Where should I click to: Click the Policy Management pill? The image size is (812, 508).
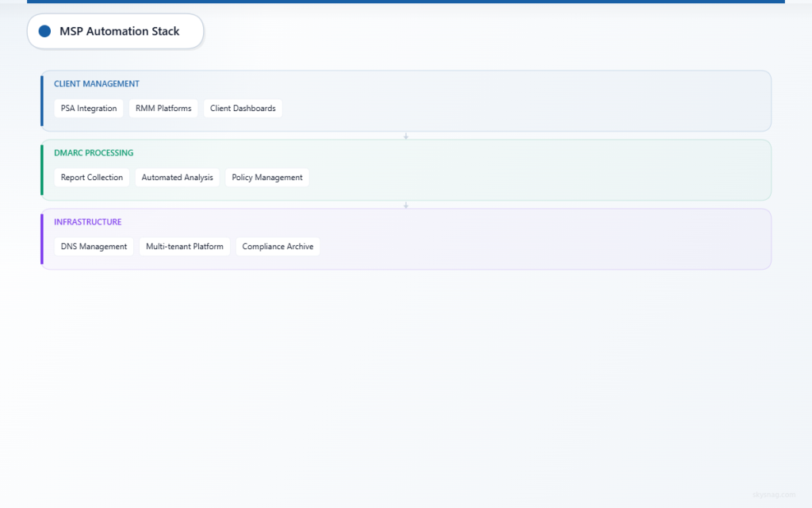[266, 177]
